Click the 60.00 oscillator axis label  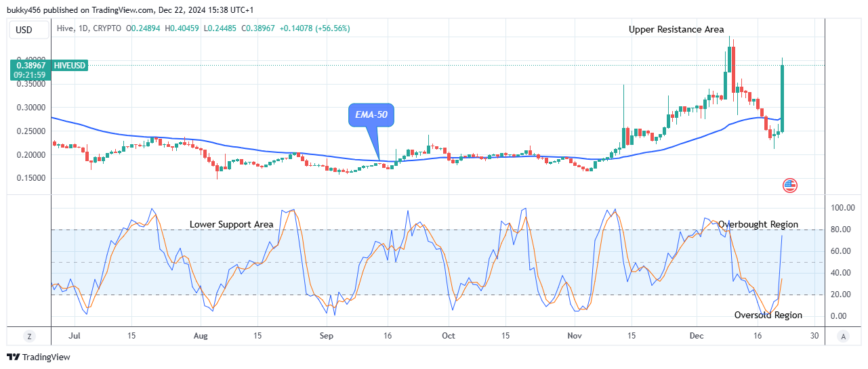[x=841, y=251]
